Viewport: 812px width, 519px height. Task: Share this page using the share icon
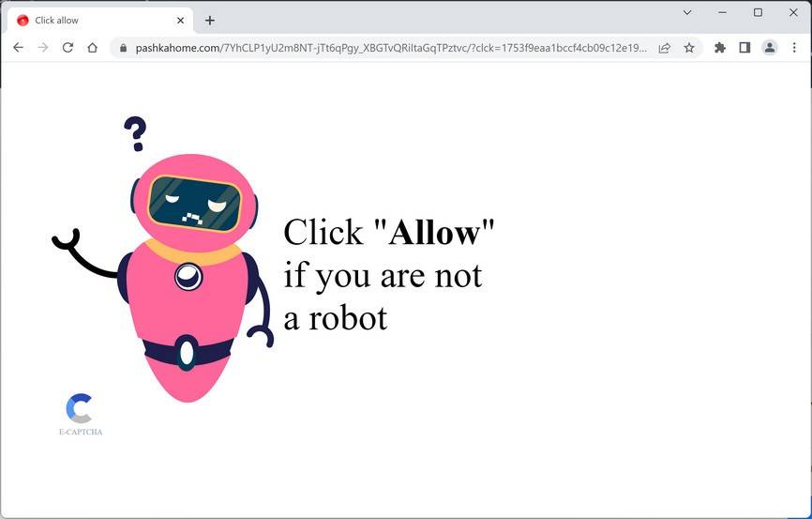pos(665,48)
